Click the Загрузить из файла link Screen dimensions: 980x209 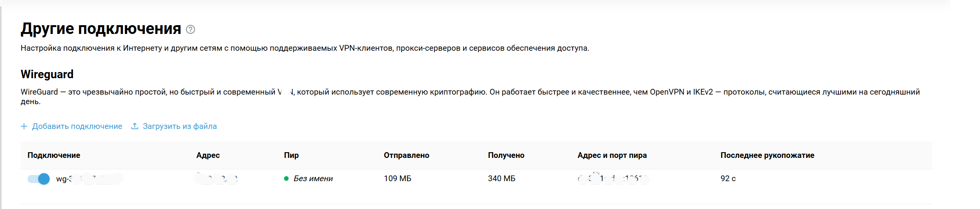click(x=179, y=126)
